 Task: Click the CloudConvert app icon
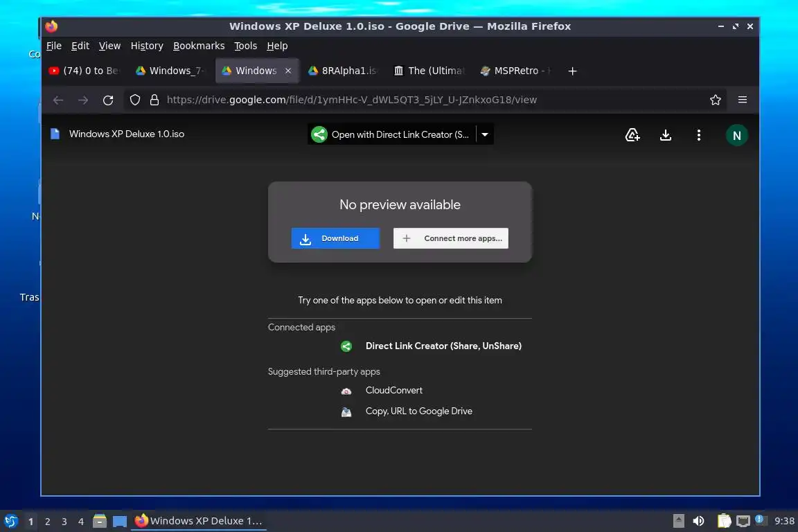tap(346, 391)
